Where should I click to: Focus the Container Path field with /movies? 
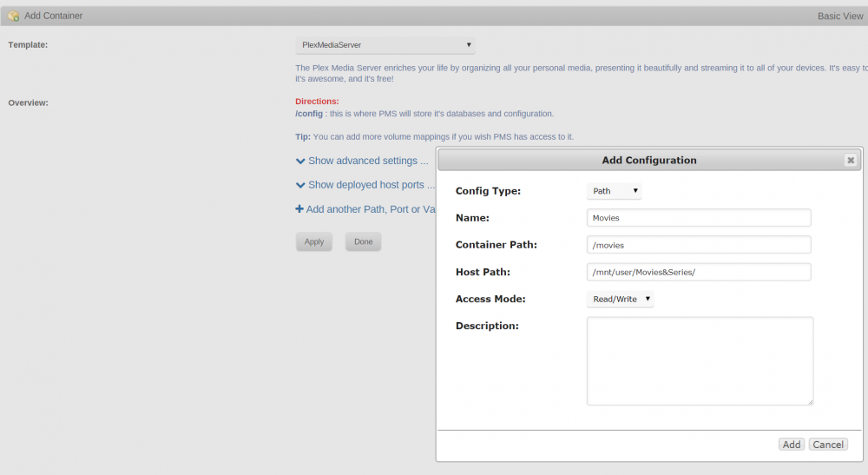(x=699, y=245)
